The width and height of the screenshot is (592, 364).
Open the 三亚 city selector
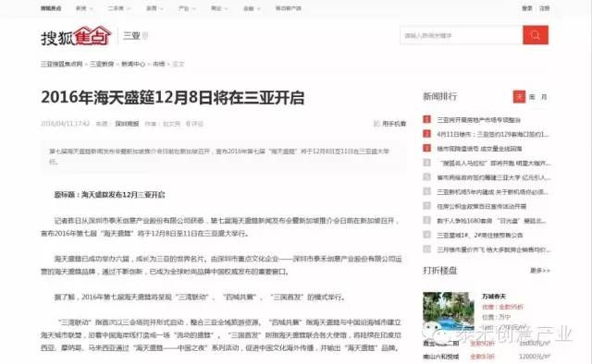(135, 36)
